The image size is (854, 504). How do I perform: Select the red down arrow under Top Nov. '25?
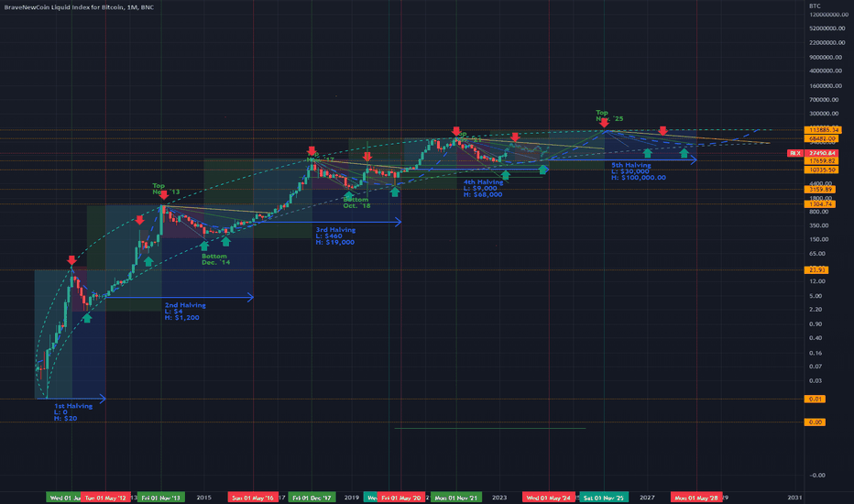click(604, 123)
